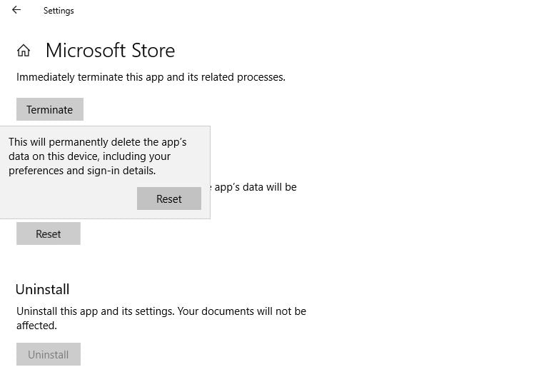536x392 pixels.
Task: Select the Microsoft Store page title
Action: click(x=110, y=51)
